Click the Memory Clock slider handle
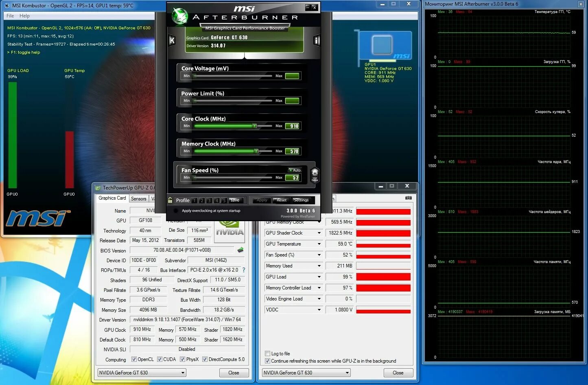Screen dimensions: 588x385 [256, 151]
